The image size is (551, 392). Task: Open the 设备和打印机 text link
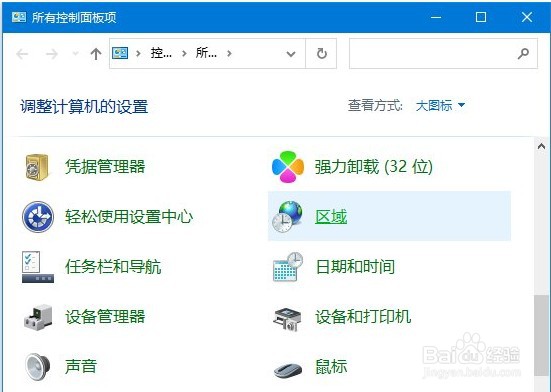(x=363, y=316)
